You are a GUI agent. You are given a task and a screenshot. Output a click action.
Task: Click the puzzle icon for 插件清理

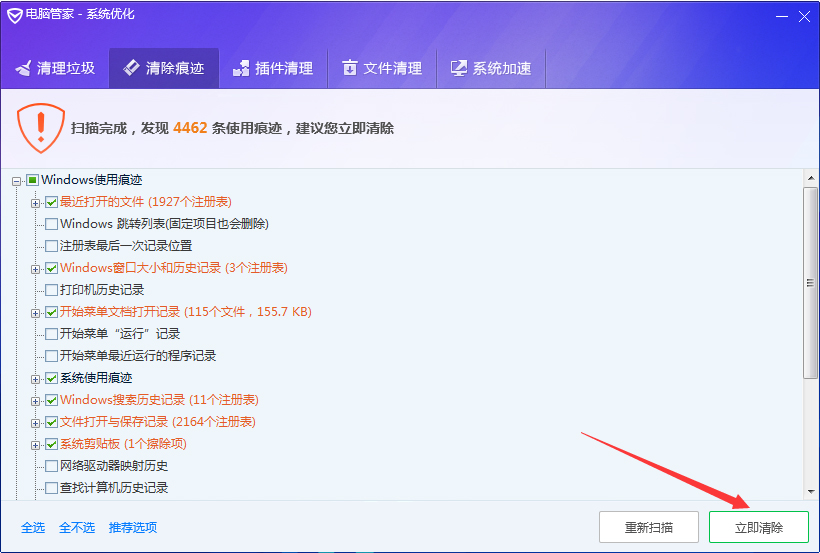240,69
